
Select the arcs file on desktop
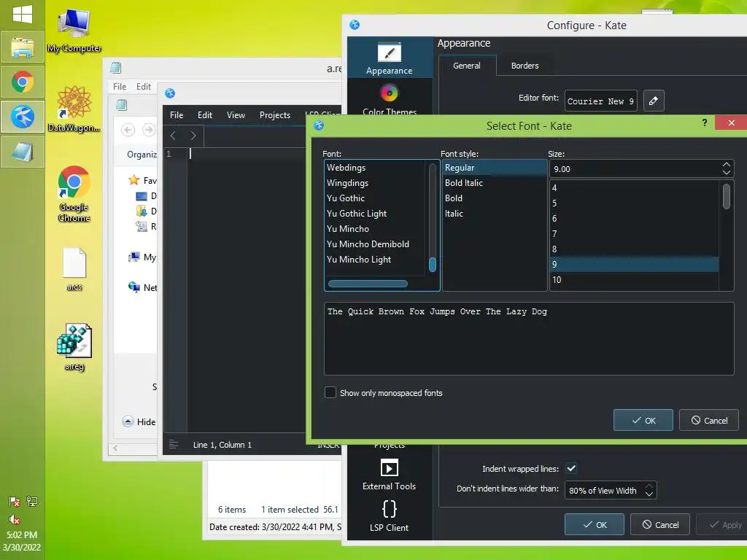tap(74, 269)
